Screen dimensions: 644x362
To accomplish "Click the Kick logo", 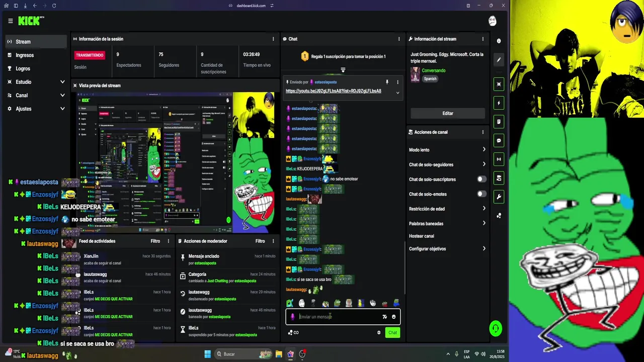I will pos(31,21).
